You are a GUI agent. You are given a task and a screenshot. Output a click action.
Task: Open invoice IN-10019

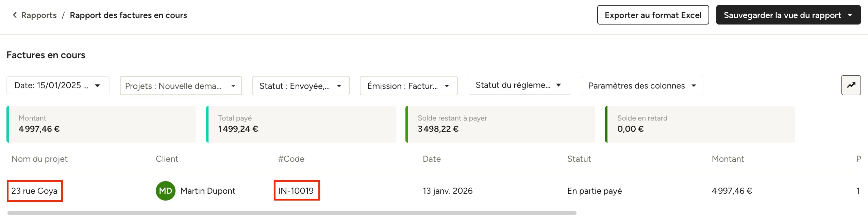tap(296, 191)
